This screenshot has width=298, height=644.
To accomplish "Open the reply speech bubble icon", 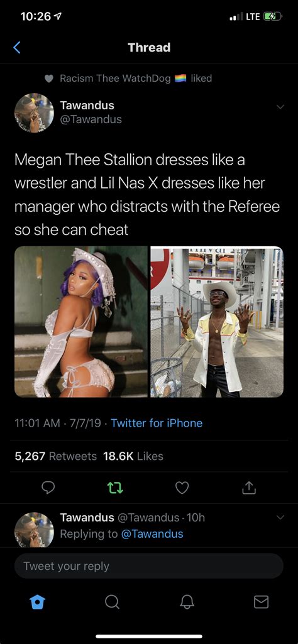I will click(48, 488).
